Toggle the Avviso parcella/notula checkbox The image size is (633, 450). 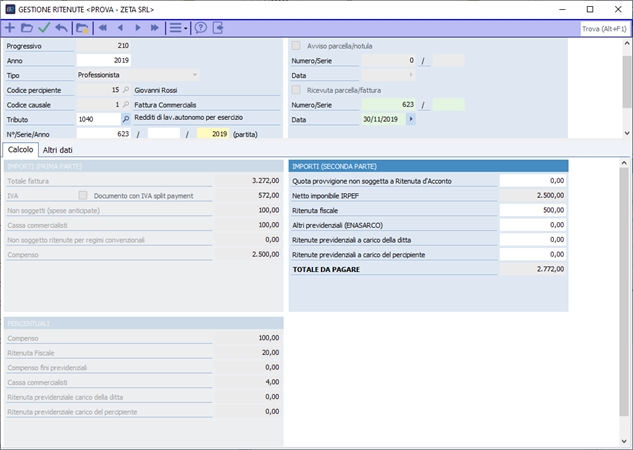pos(295,46)
